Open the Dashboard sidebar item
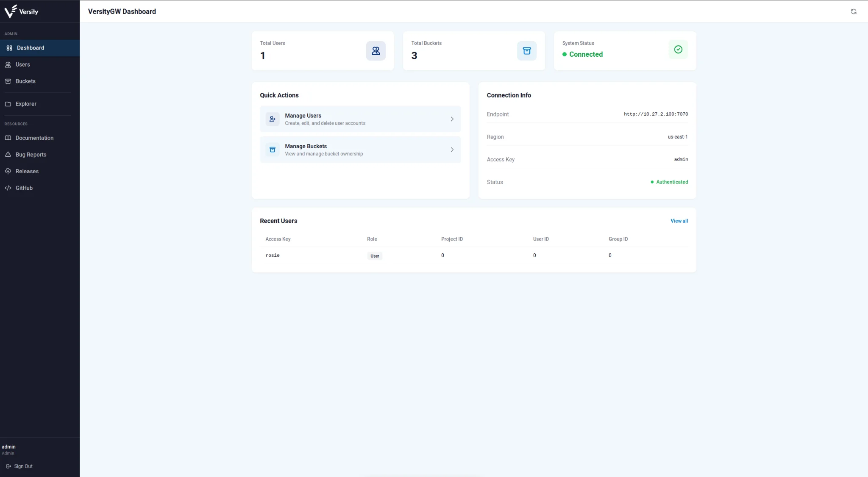868x477 pixels. tap(31, 48)
